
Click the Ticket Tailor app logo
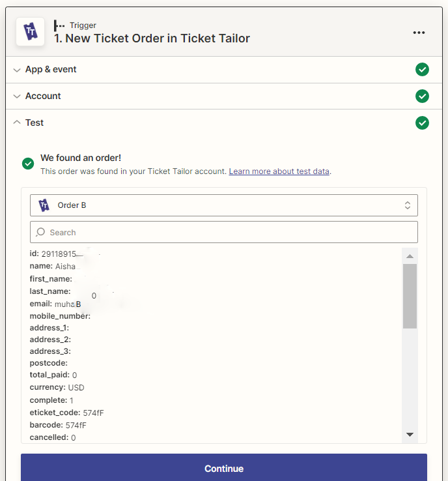(x=31, y=31)
